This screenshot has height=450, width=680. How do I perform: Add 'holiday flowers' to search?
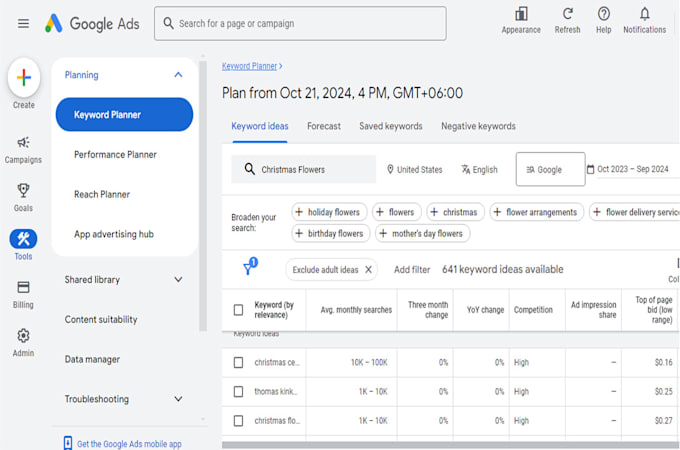(329, 212)
